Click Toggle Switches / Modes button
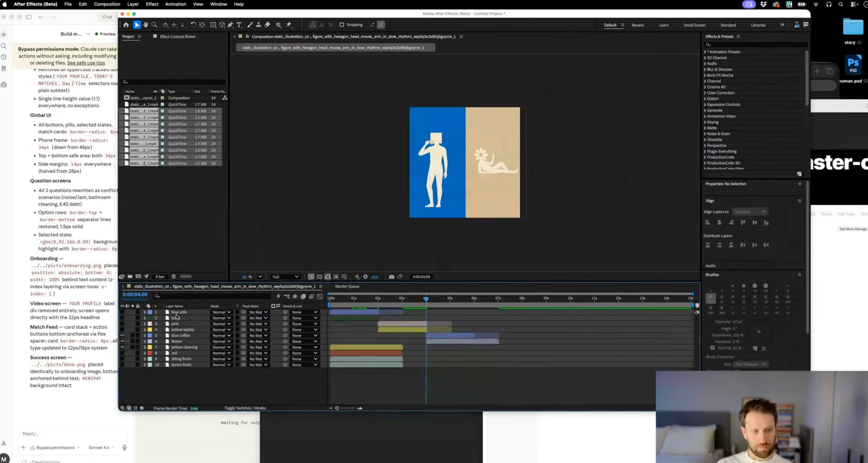868x463 pixels. tap(245, 408)
